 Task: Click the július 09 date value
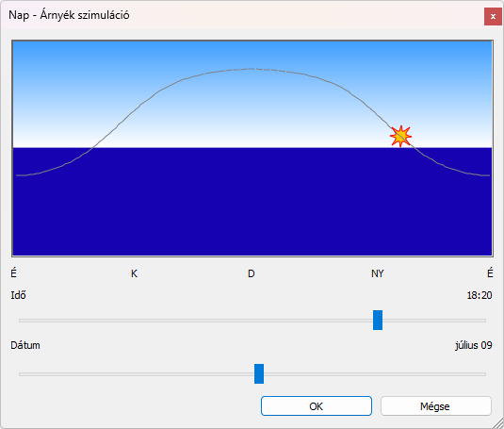pos(474,345)
